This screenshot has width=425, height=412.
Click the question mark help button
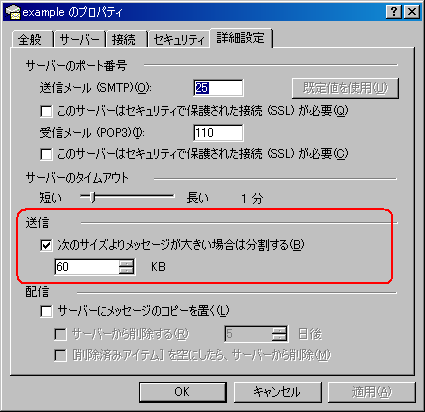pyautogui.click(x=393, y=12)
